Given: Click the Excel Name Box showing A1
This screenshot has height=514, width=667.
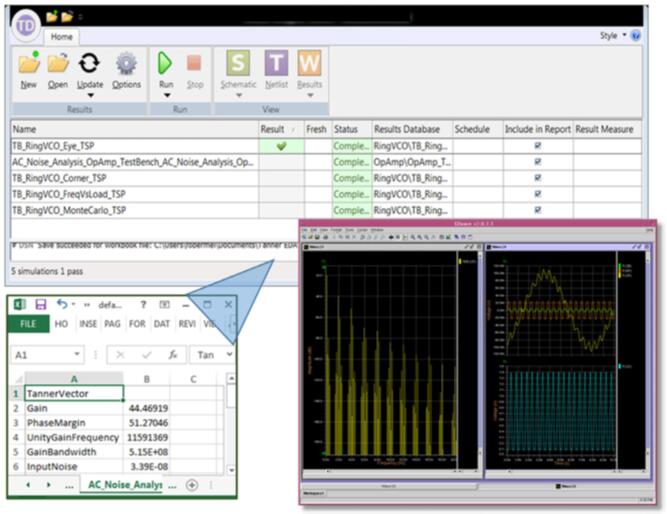Looking at the screenshot, I should pos(47,355).
